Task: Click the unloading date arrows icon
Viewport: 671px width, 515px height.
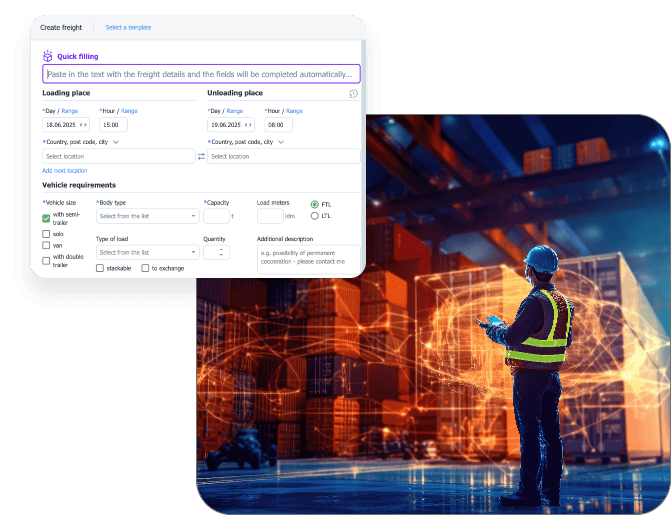Action: [x=248, y=125]
